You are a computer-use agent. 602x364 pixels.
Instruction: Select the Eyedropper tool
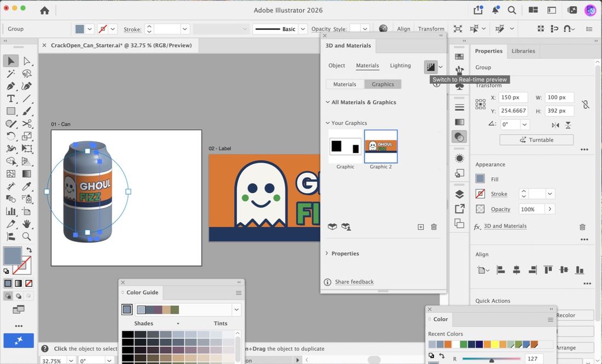26,186
